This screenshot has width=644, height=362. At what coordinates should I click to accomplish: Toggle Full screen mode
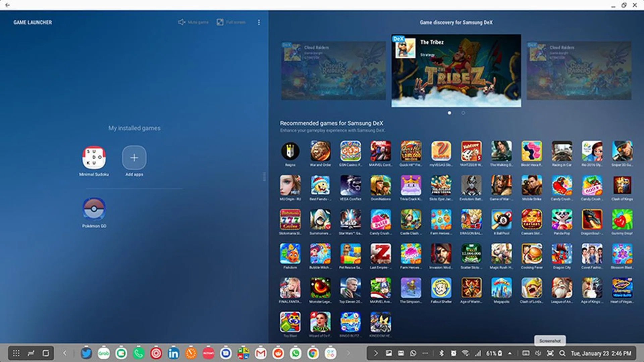tap(231, 22)
